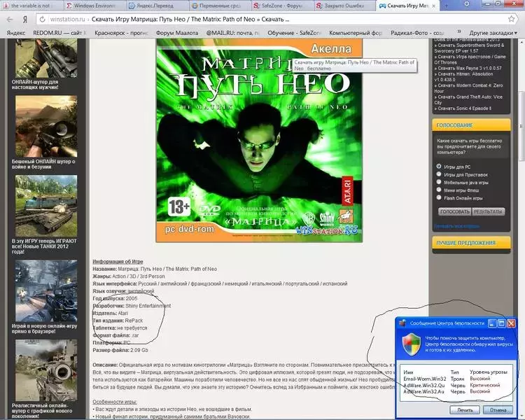
Task: Open the browser settings gear icon
Action: pyautogui.click(x=466, y=4)
